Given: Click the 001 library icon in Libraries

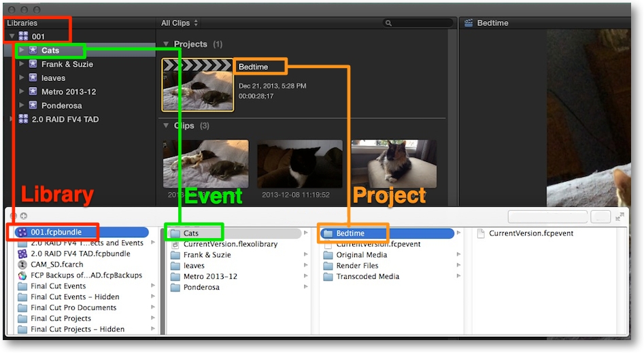Looking at the screenshot, I should pyautogui.click(x=23, y=36).
